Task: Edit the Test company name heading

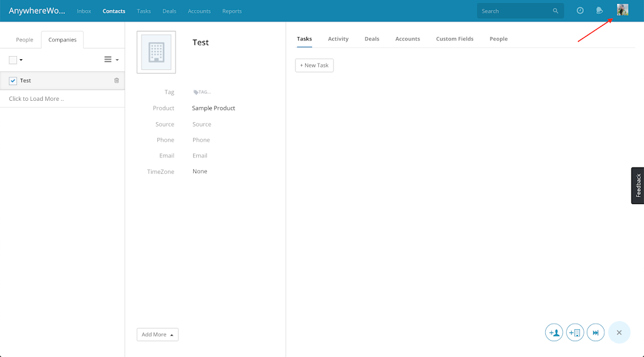Action: 201,42
